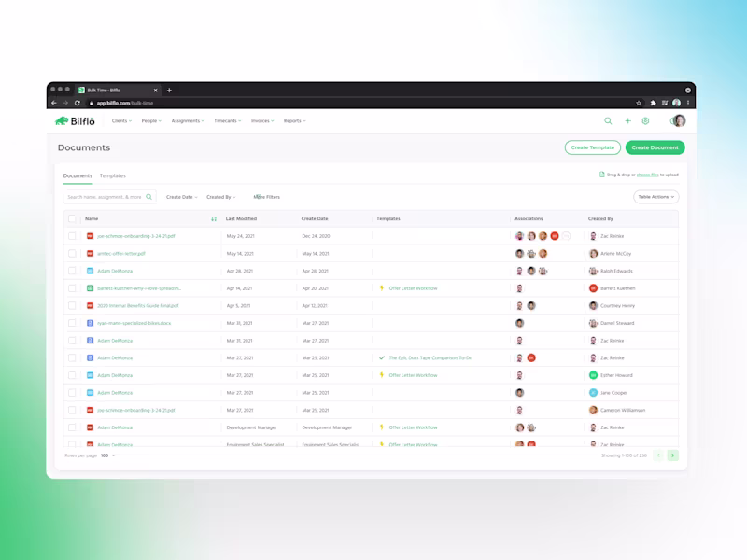This screenshot has height=560, width=747.
Task: Expand the Create Date filter dropdown
Action: (181, 197)
